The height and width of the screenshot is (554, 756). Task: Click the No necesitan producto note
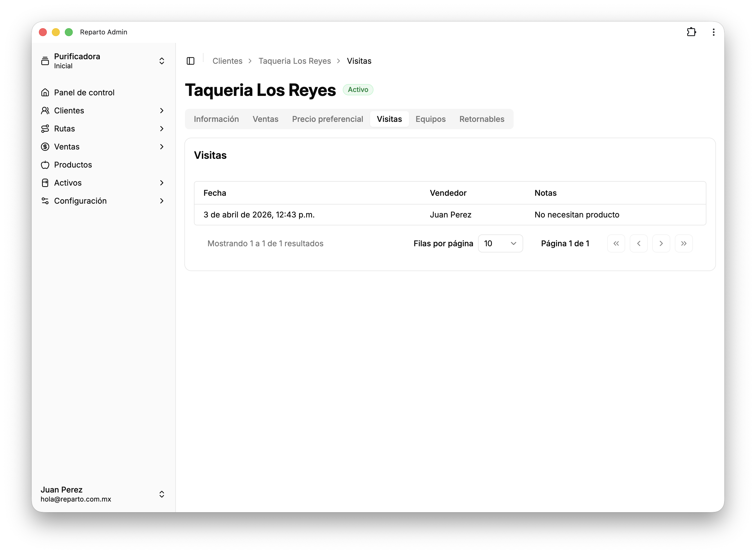point(577,215)
